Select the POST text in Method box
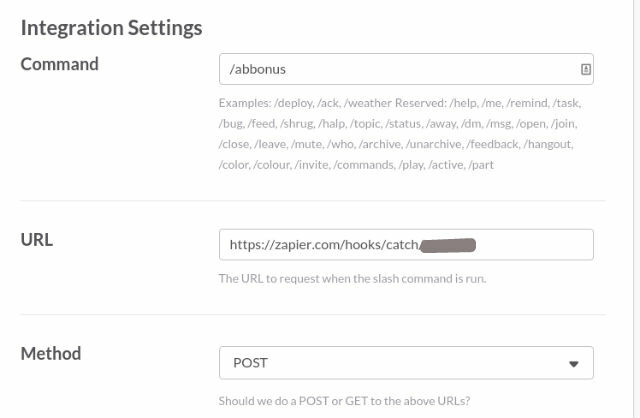640x418 pixels. pyautogui.click(x=250, y=363)
